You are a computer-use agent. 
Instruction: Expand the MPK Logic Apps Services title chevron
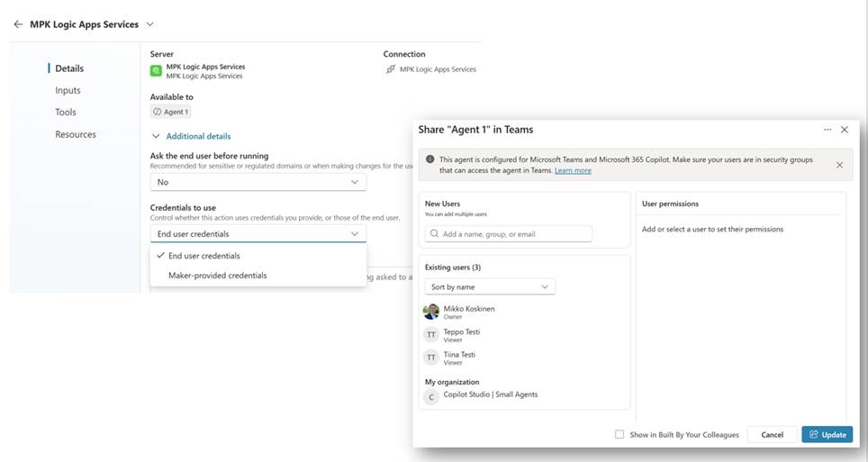[150, 24]
